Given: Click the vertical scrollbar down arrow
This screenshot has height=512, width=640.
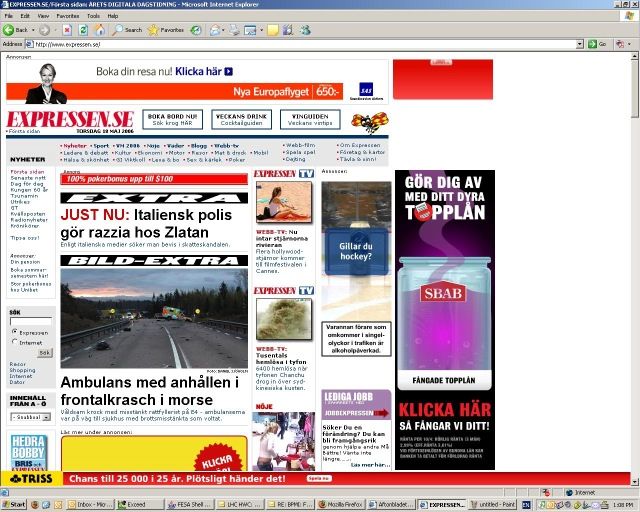Looking at the screenshot, I should click(634, 482).
